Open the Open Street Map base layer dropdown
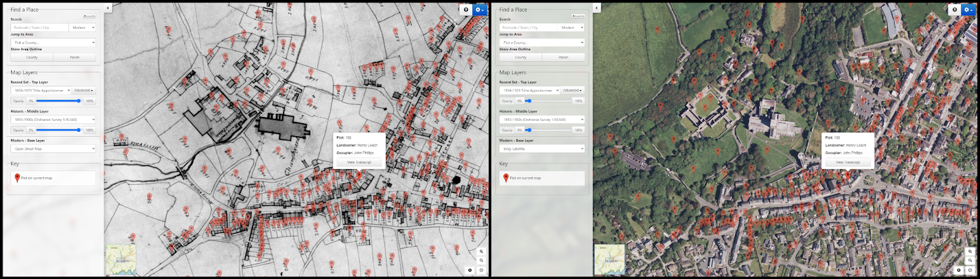 [53, 148]
